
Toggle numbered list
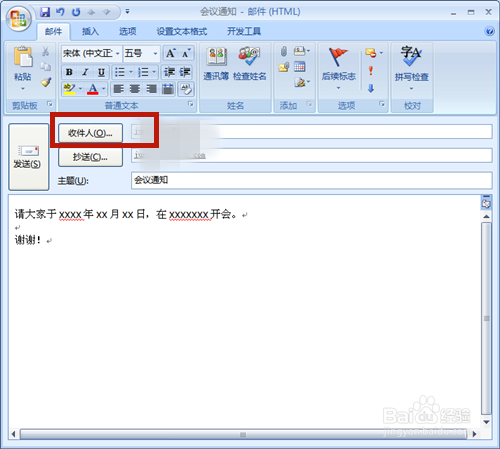(x=143, y=72)
